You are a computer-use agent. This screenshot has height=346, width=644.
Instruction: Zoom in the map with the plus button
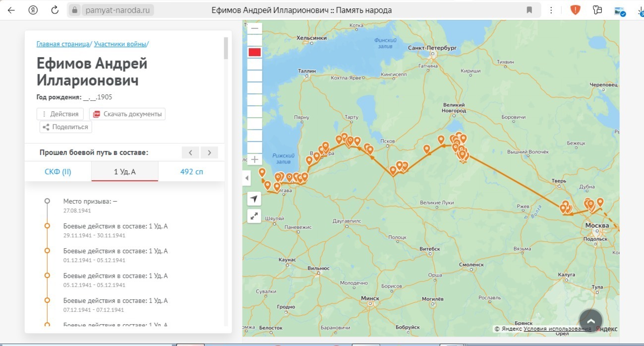[255, 159]
